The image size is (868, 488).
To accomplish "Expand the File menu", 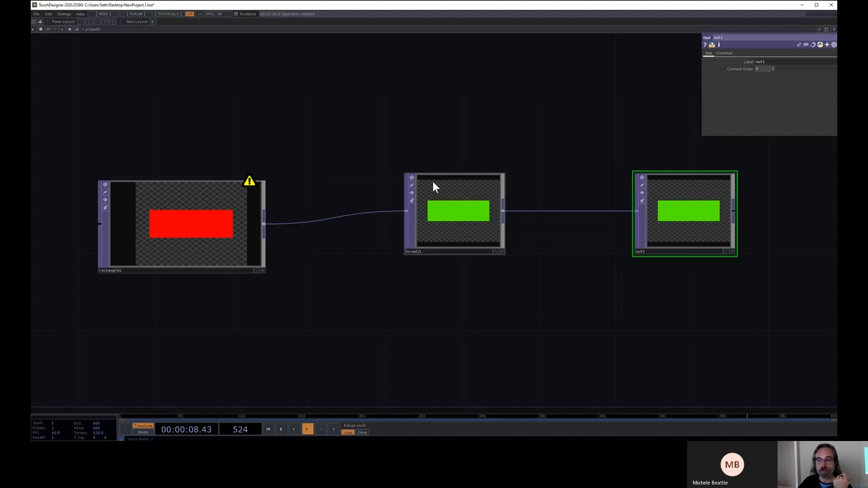I will pyautogui.click(x=36, y=14).
